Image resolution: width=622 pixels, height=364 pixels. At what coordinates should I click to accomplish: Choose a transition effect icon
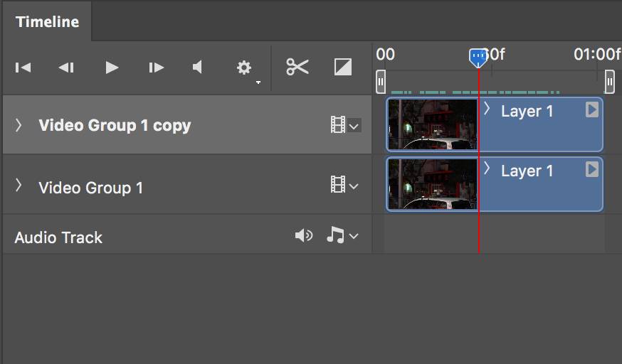click(x=343, y=67)
